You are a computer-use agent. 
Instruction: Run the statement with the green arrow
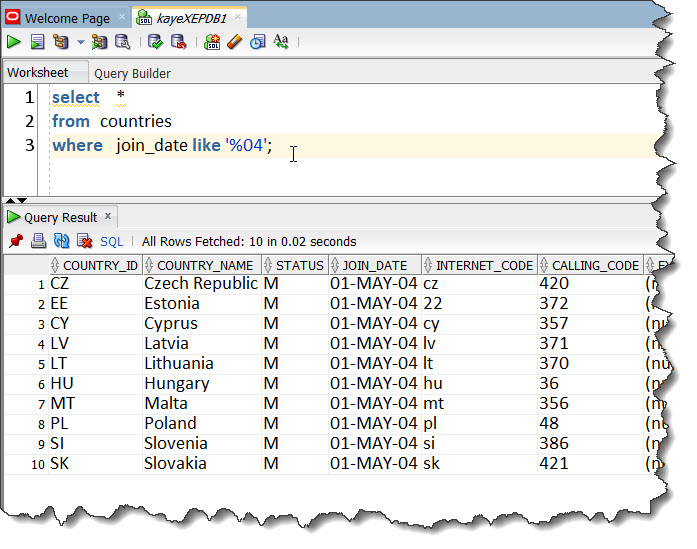click(14, 42)
